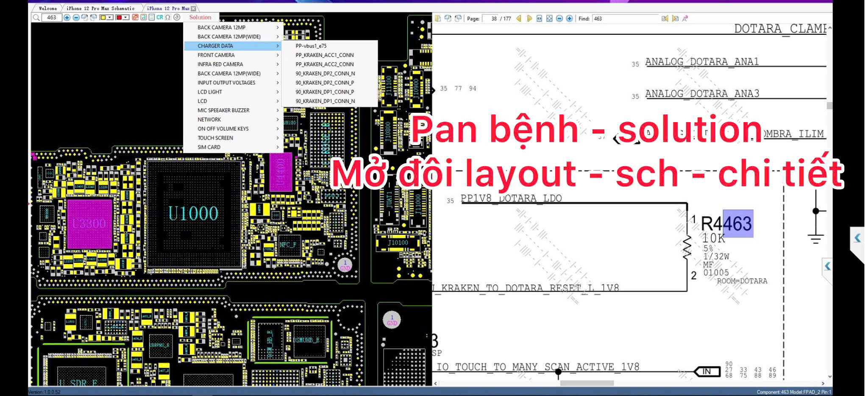The image size is (868, 396).
Task: Click the U1000 chip on the board layout
Action: (x=194, y=213)
